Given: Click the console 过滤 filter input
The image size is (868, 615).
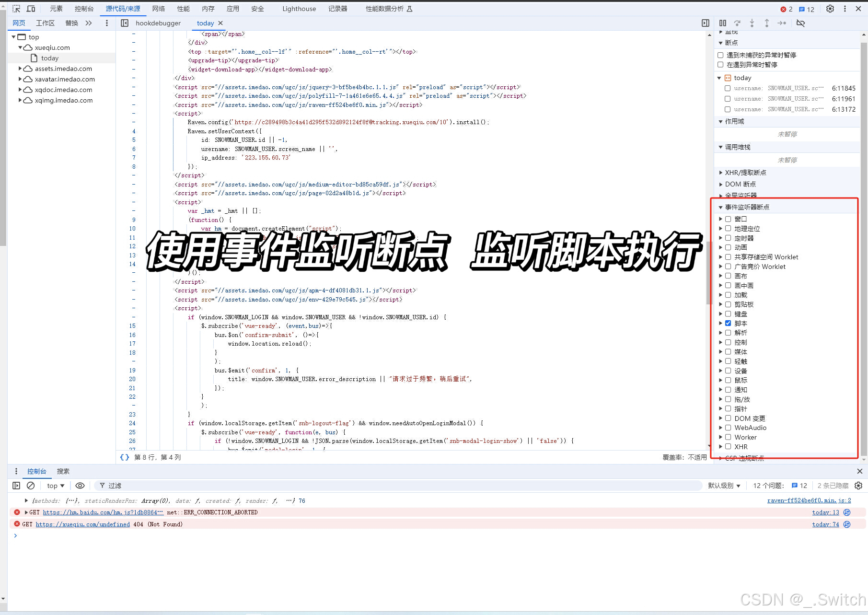Looking at the screenshot, I should [398, 486].
